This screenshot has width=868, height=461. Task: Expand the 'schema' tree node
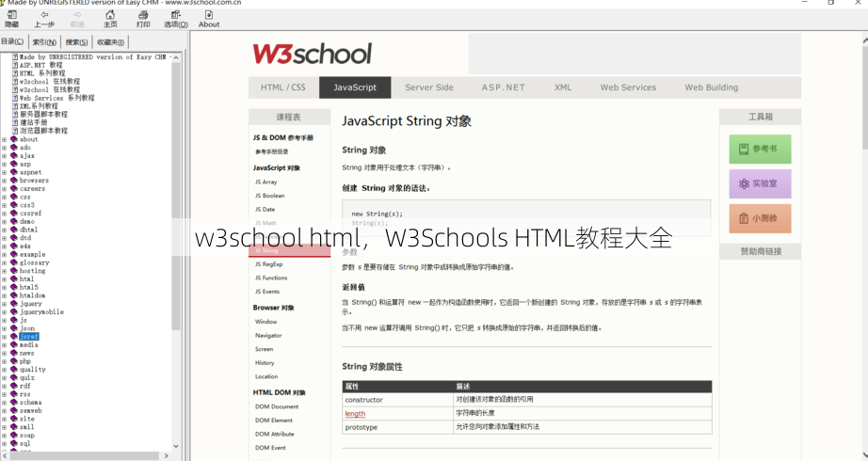coord(4,403)
